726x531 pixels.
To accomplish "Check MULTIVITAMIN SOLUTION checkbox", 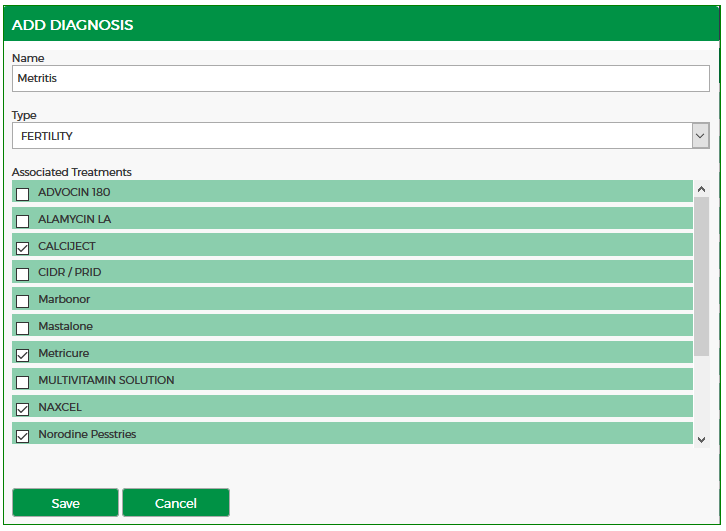I will click(22, 382).
